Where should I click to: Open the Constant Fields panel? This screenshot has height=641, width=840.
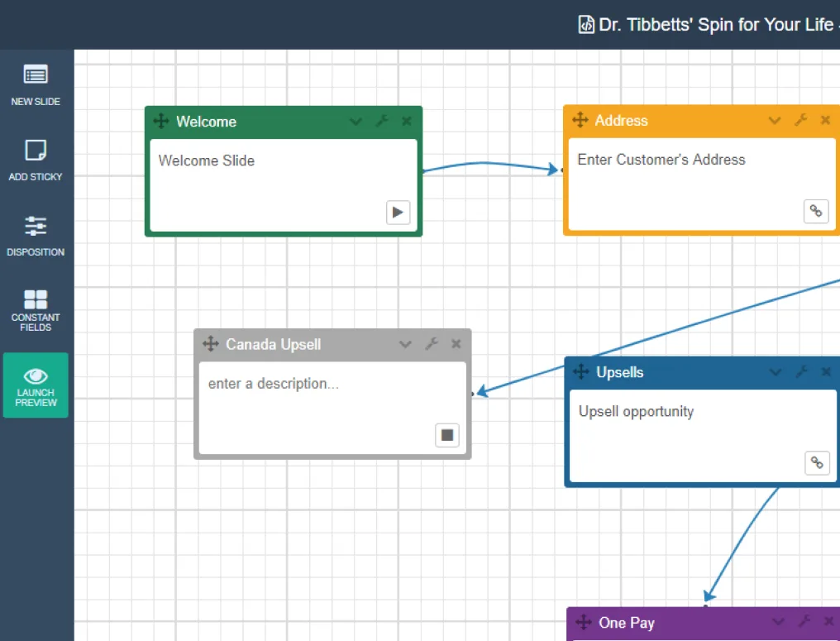click(x=36, y=309)
